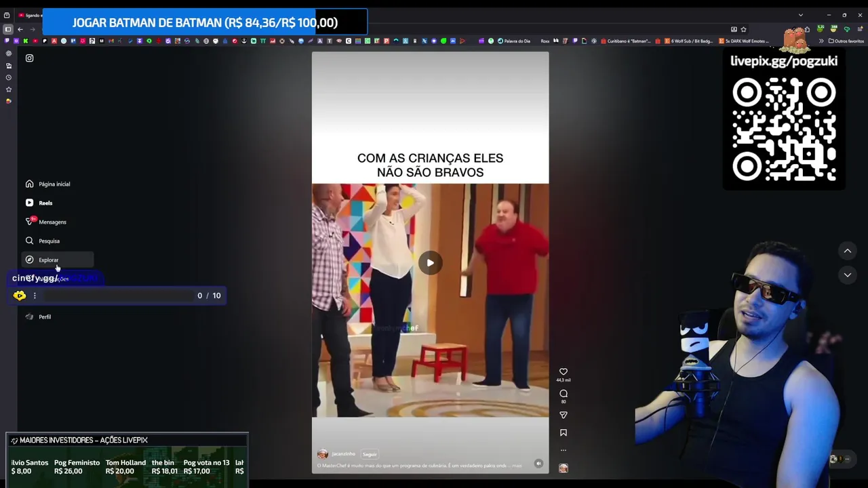Click JOGAR BATMAN donation goal bar
This screenshot has width=868, height=488.
click(205, 22)
